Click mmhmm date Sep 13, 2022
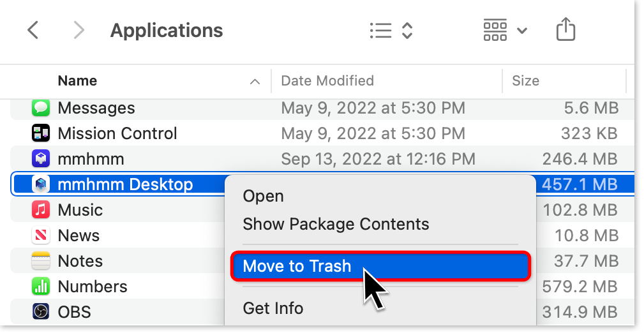 tap(378, 159)
